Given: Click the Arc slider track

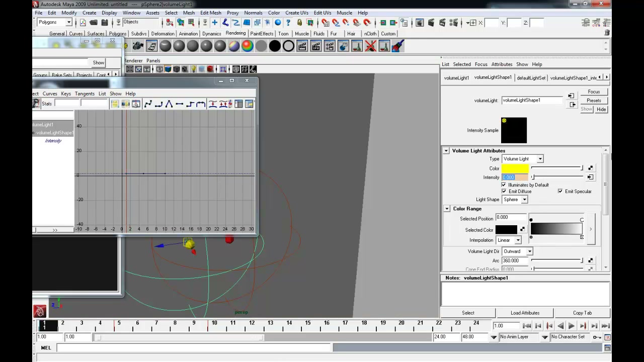Looking at the screenshot, I should (x=557, y=260).
